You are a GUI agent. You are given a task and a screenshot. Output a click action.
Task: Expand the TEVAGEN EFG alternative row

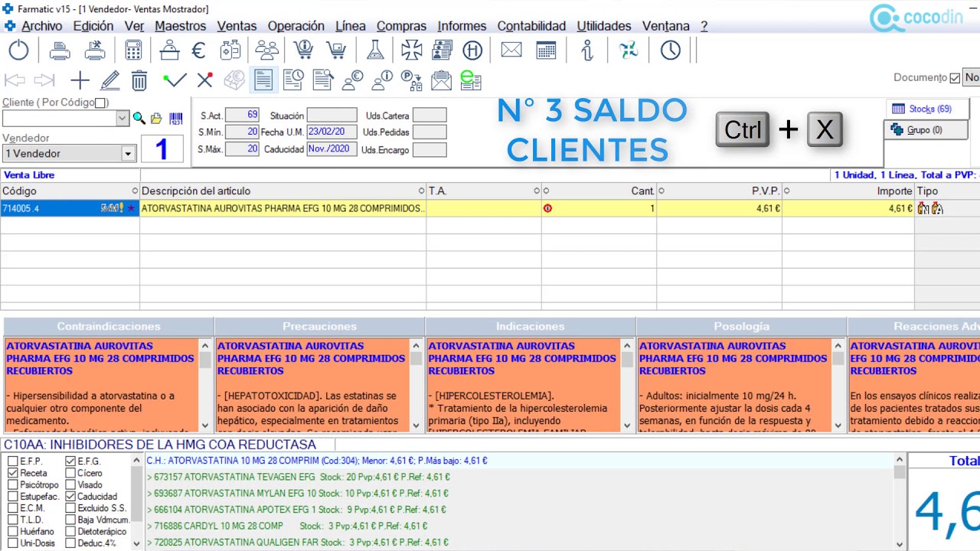298,477
